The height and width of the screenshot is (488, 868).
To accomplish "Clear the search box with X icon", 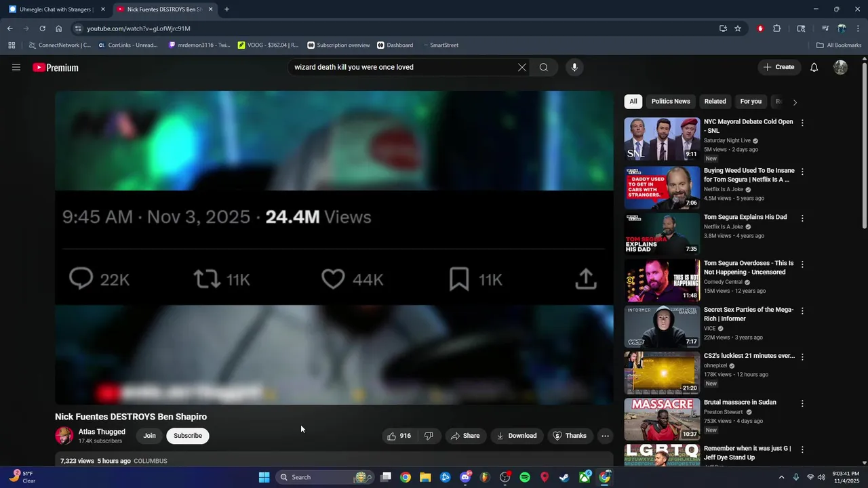I will coord(522,67).
